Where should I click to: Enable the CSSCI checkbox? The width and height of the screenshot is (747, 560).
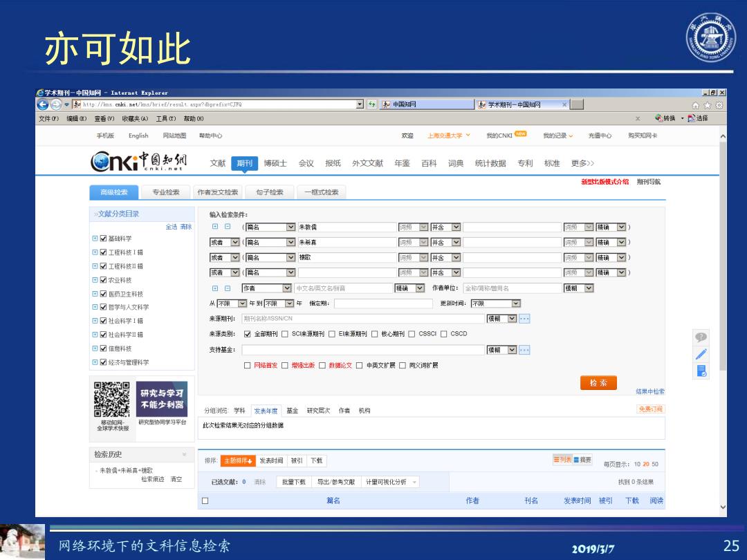(x=412, y=335)
